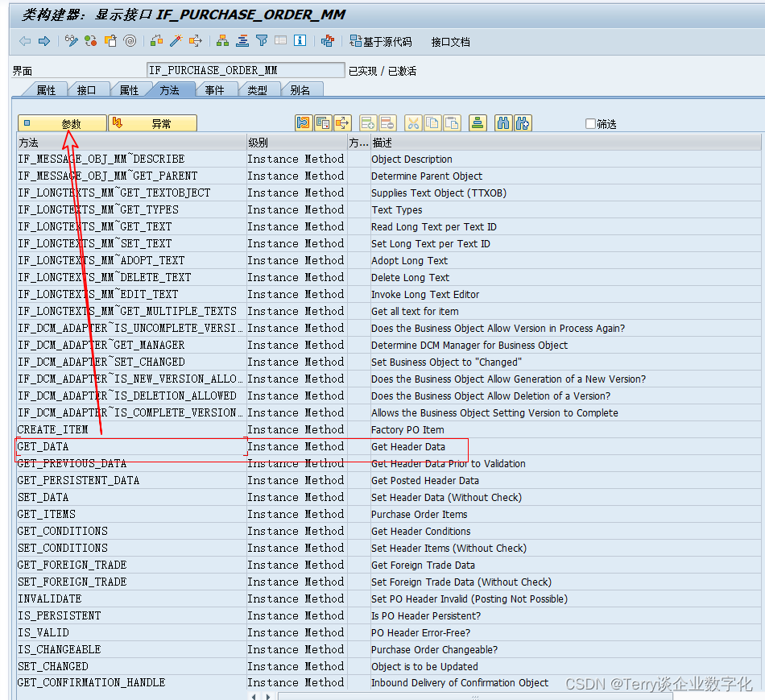
Task: Select the GET_DATA method row
Action: click(48, 446)
